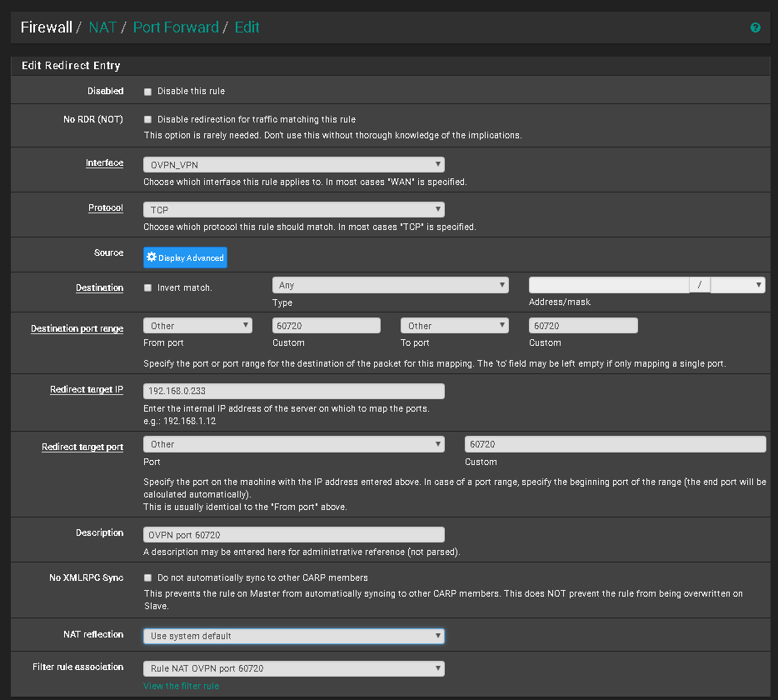
Task: Click View the filter rule link
Action: tap(181, 686)
